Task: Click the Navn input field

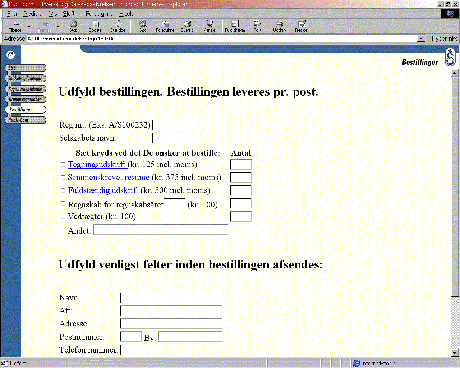Action: click(171, 297)
